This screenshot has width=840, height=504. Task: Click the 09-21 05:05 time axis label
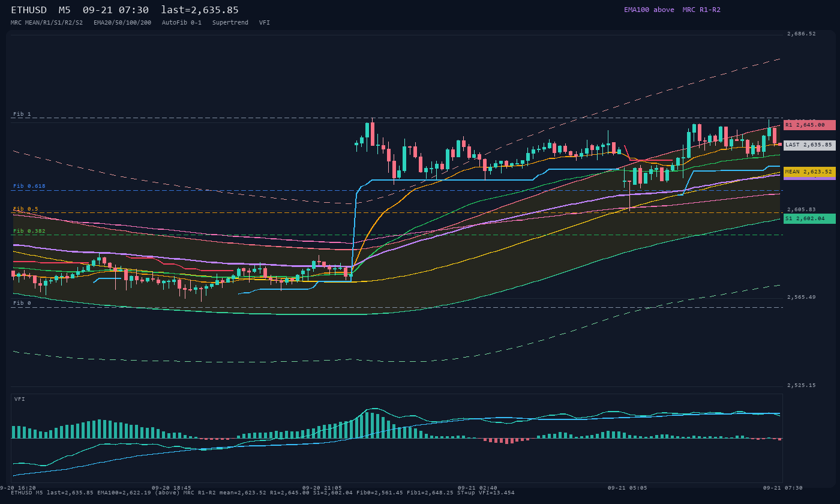[x=628, y=488]
